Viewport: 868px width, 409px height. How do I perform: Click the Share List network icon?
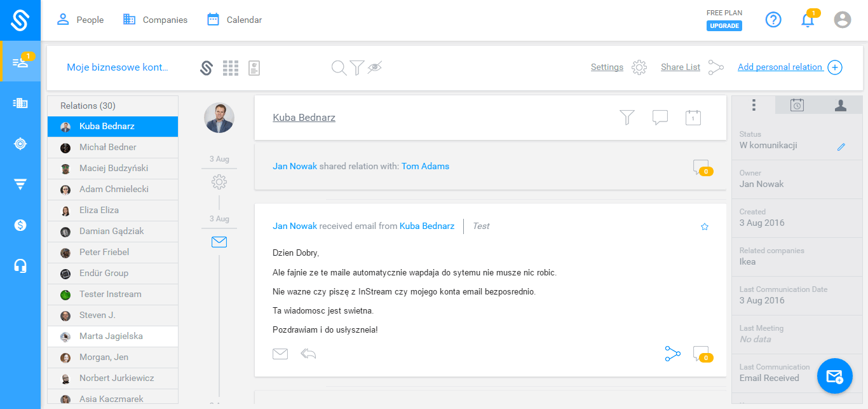[x=716, y=67]
